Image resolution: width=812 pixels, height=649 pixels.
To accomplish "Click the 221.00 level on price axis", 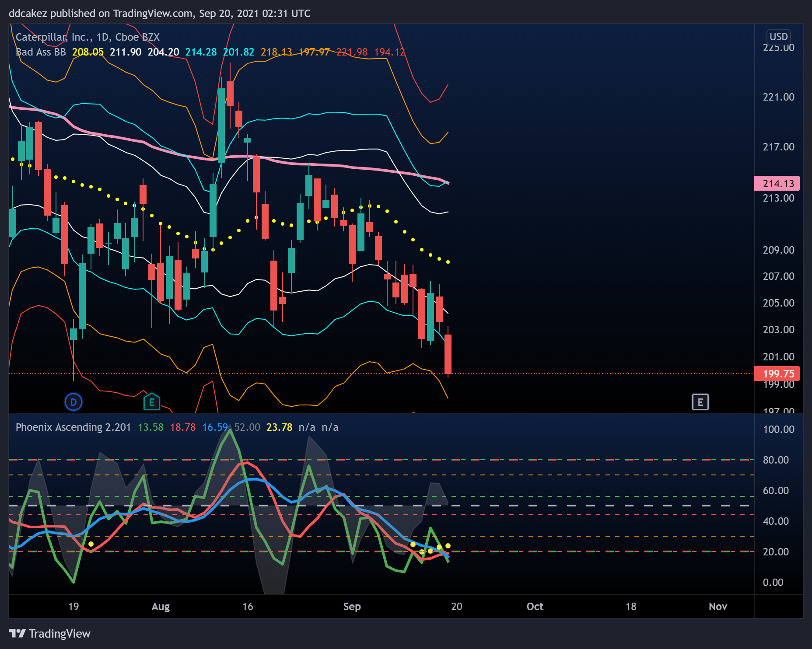I will [x=778, y=97].
